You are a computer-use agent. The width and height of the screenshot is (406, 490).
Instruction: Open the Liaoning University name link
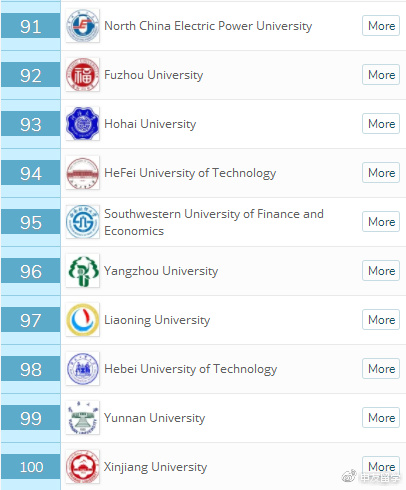(x=157, y=320)
